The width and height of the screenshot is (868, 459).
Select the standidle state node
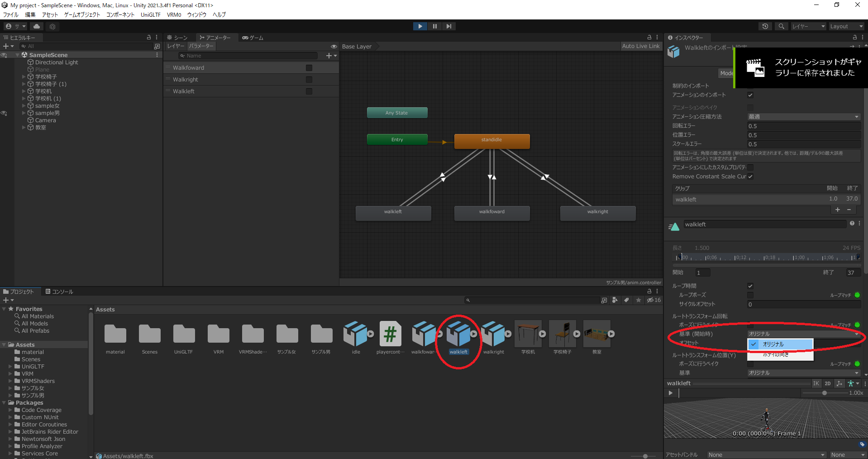[x=491, y=140]
